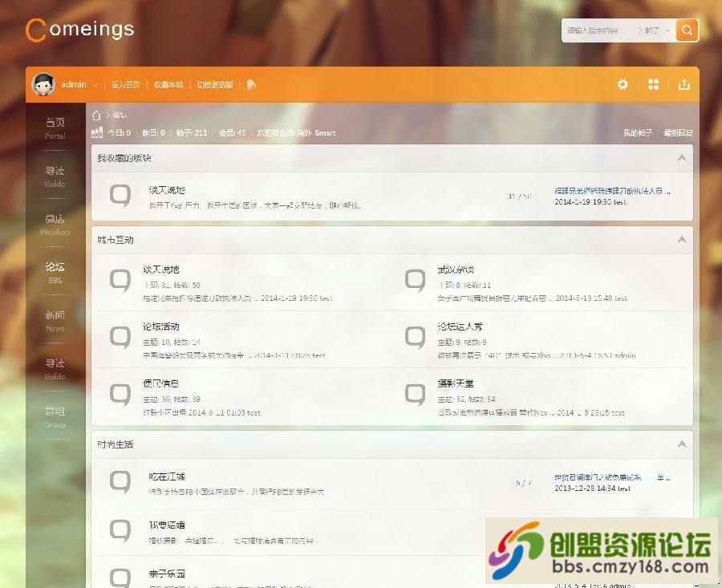Click the 收藏本站 link

[168, 85]
